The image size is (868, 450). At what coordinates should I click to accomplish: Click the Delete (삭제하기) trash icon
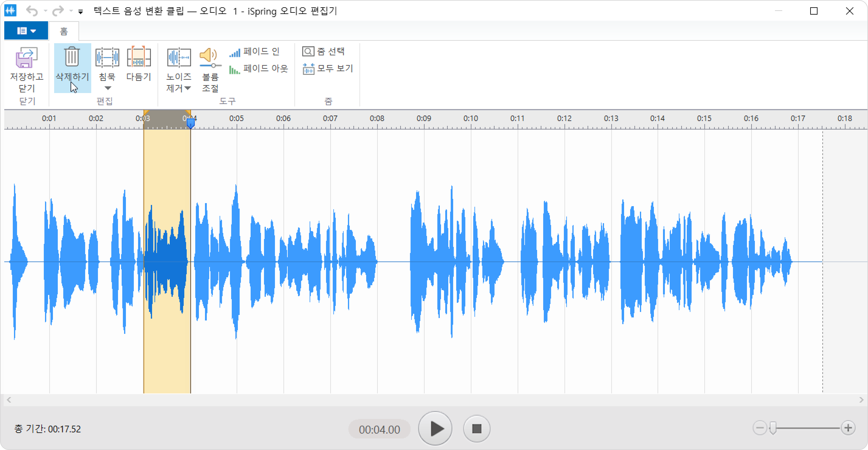[72, 57]
